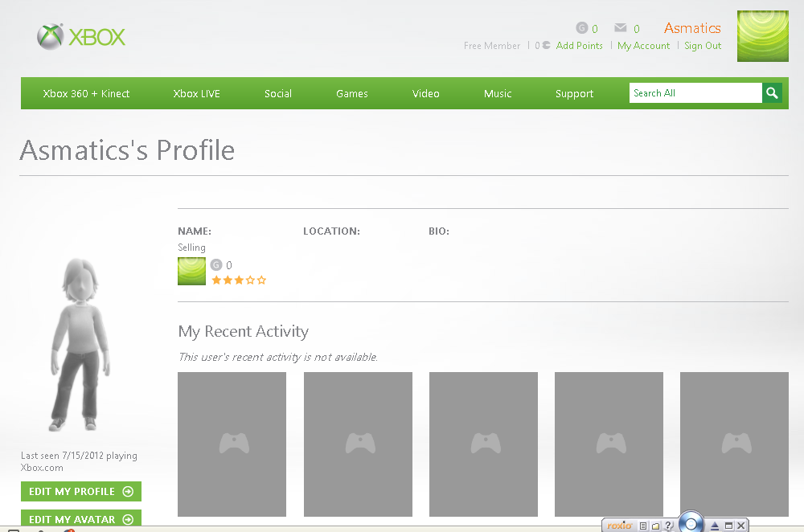Viewport: 804px width, 532px height.
Task: Click the Microsoft Points coin icon
Action: click(546, 45)
